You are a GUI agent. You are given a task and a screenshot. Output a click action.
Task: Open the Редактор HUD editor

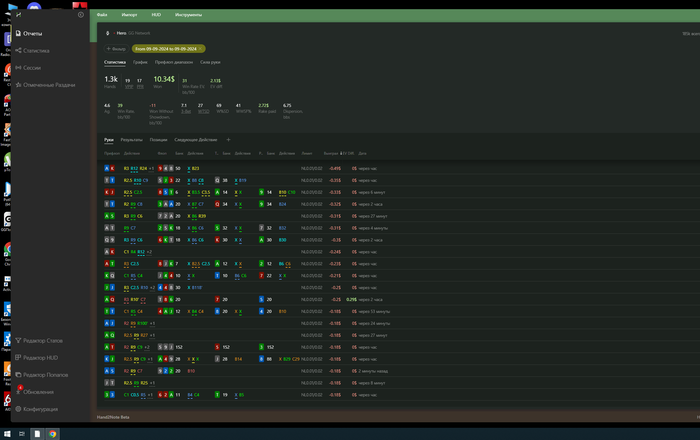pyautogui.click(x=37, y=357)
